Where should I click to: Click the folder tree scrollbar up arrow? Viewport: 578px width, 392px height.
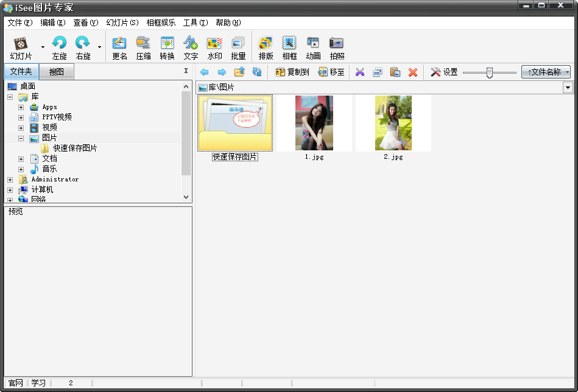click(186, 86)
